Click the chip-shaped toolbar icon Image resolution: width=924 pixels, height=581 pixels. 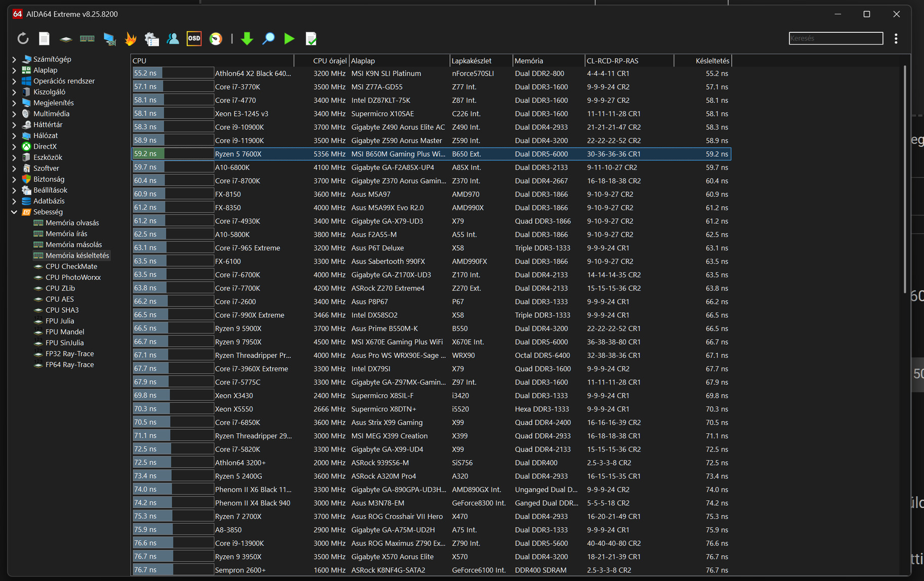click(66, 38)
